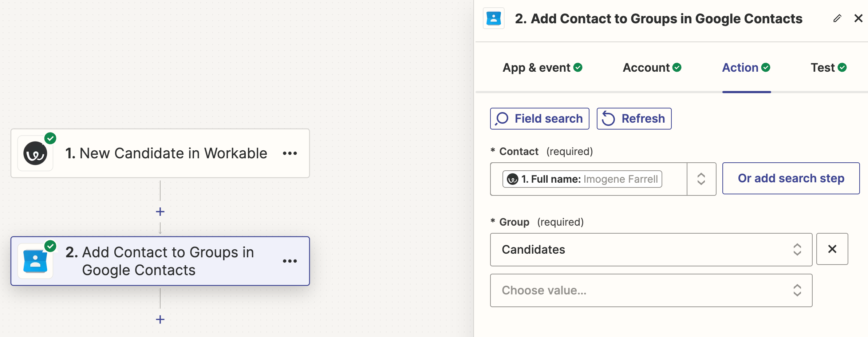The height and width of the screenshot is (337, 868).
Task: Expand the Contact field dropdown arrows
Action: click(x=701, y=179)
